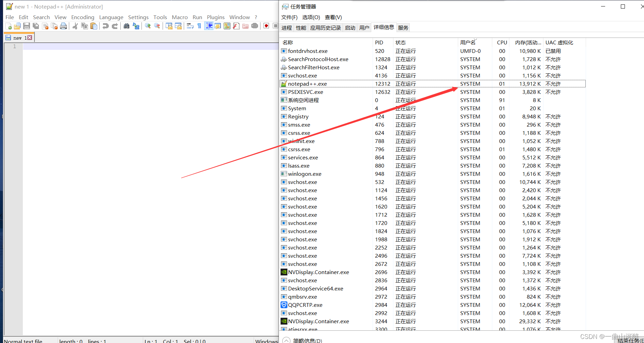Viewport: 644px width, 343px height.
Task: Select the QQPCRTP.exe process row
Action: pos(433,305)
